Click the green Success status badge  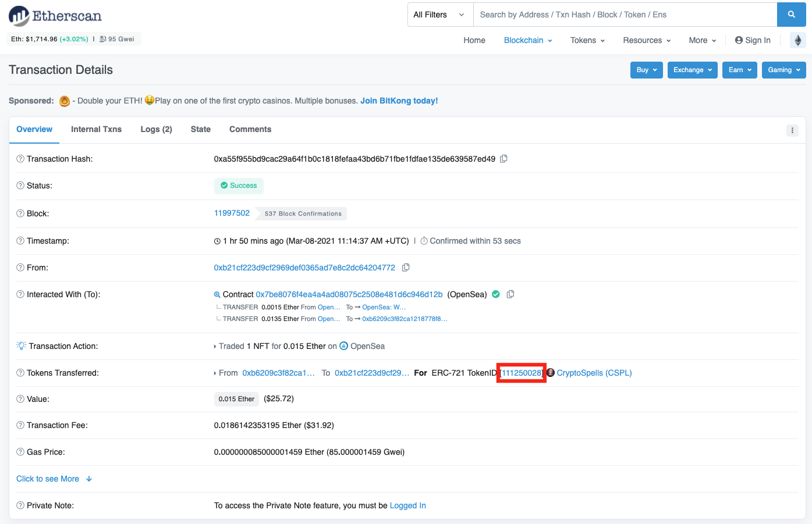point(239,186)
